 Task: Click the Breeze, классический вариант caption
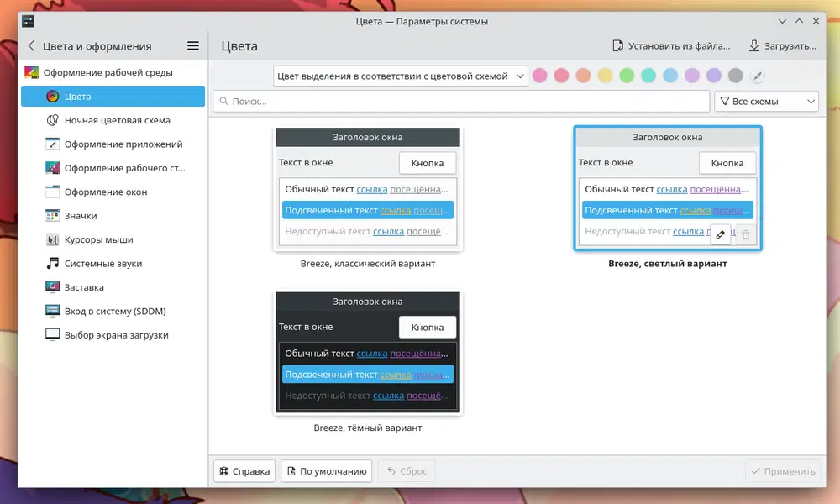368,263
